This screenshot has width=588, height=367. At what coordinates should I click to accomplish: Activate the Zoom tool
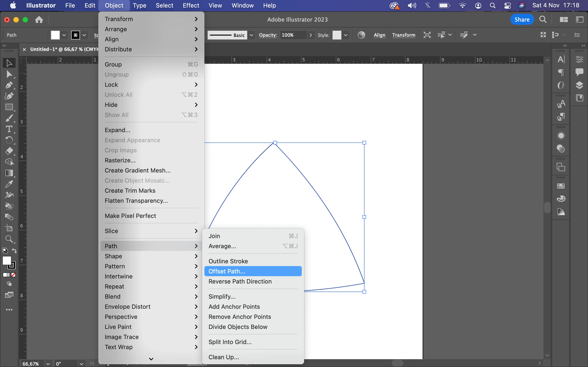pos(9,239)
